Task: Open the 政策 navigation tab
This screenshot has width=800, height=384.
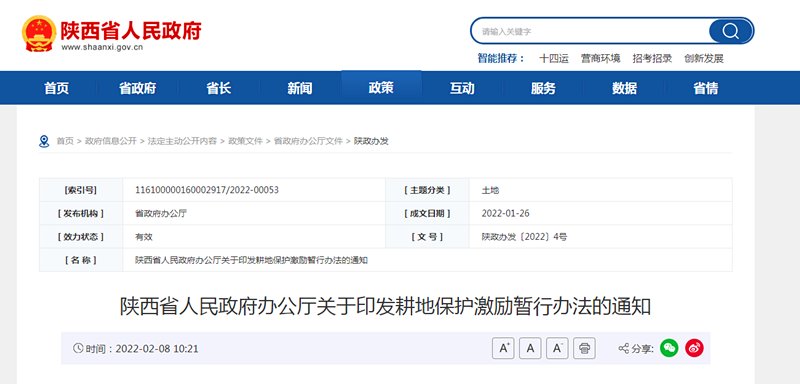Action: coord(381,88)
